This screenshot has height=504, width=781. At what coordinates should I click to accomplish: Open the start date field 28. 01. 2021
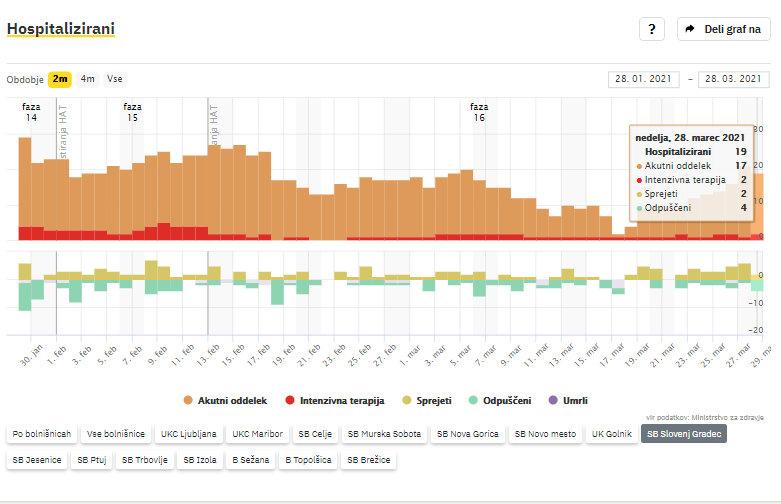(643, 80)
